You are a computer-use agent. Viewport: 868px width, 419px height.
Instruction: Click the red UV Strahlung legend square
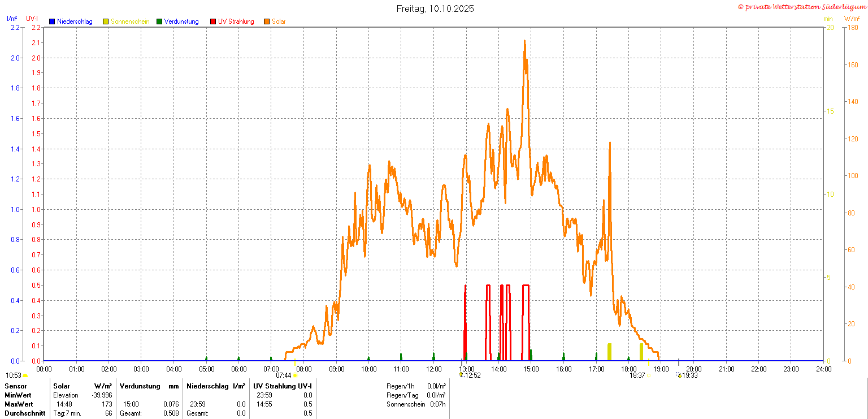(x=213, y=22)
